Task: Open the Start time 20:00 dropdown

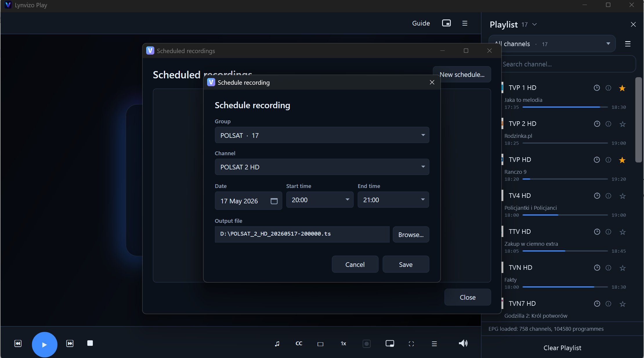Action: pos(320,200)
